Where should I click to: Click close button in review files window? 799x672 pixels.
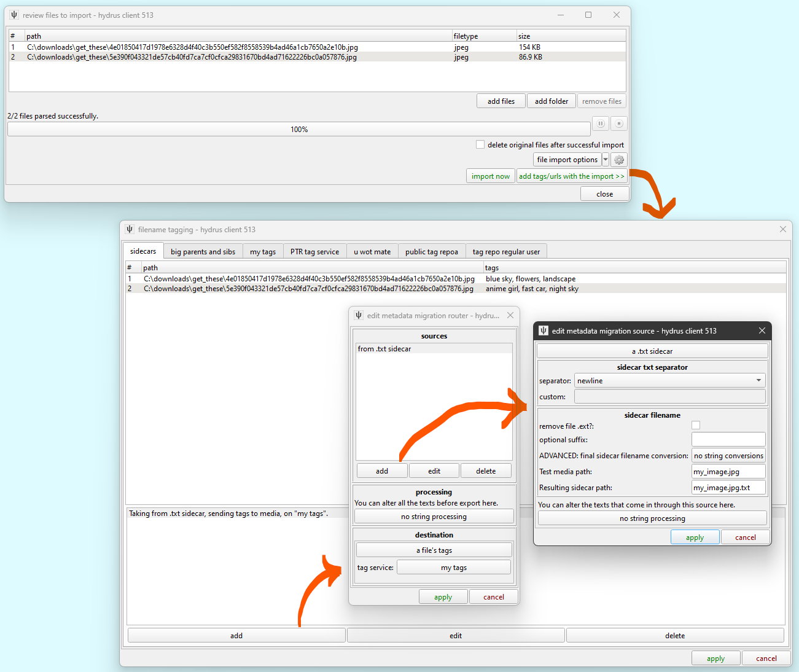(x=605, y=194)
